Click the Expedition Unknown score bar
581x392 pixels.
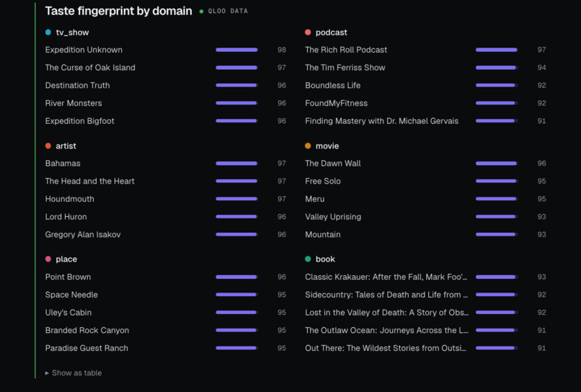[x=236, y=50]
